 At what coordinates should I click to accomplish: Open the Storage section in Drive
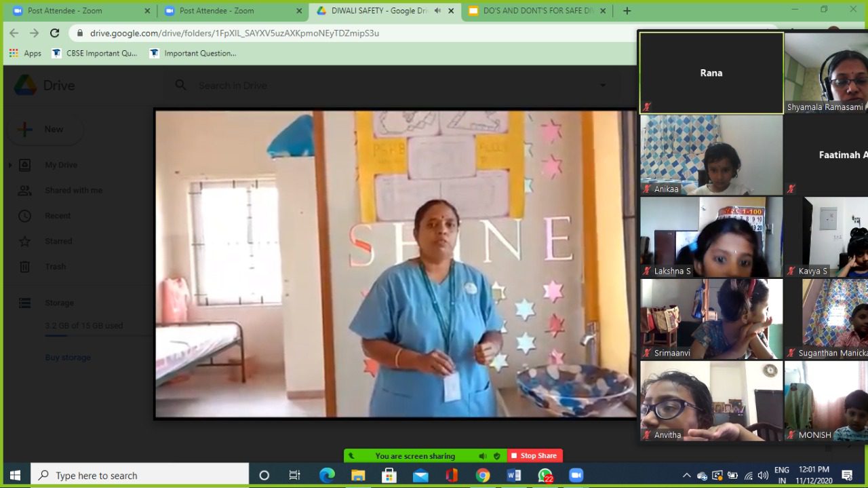(x=60, y=303)
